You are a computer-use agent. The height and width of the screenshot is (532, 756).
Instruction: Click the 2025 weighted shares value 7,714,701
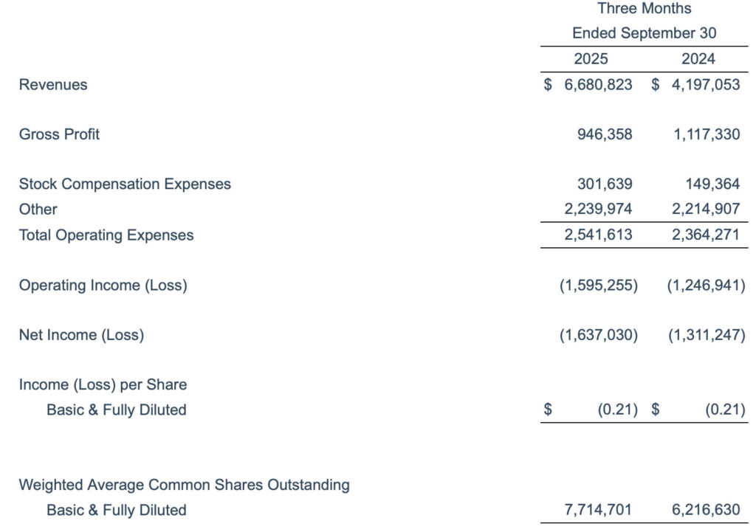pyautogui.click(x=598, y=510)
